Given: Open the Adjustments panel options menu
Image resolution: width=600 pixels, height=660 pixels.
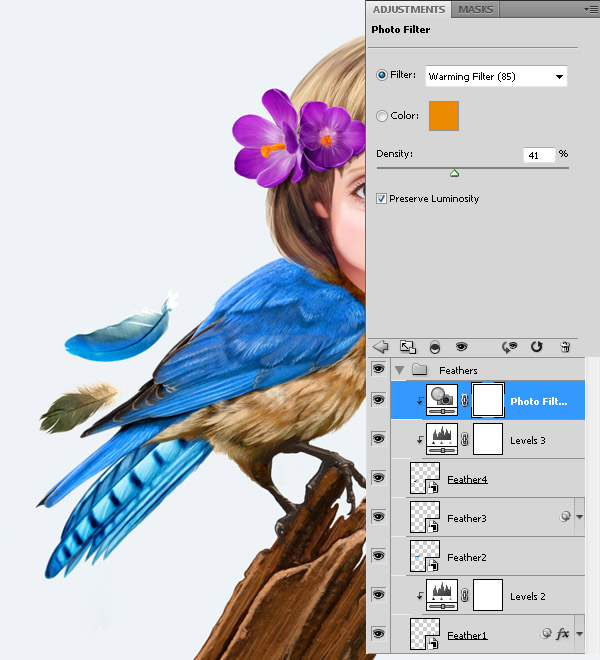Looking at the screenshot, I should (590, 9).
